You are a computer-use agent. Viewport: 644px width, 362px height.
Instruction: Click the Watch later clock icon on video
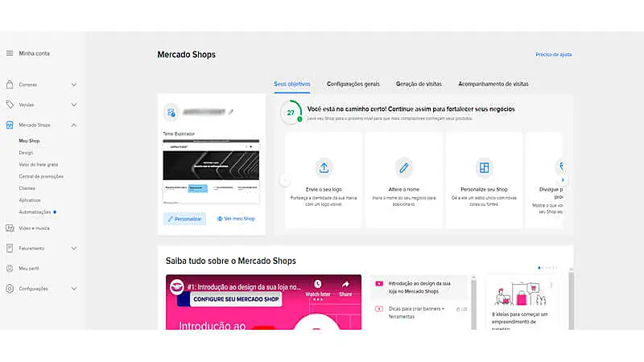pyautogui.click(x=317, y=284)
